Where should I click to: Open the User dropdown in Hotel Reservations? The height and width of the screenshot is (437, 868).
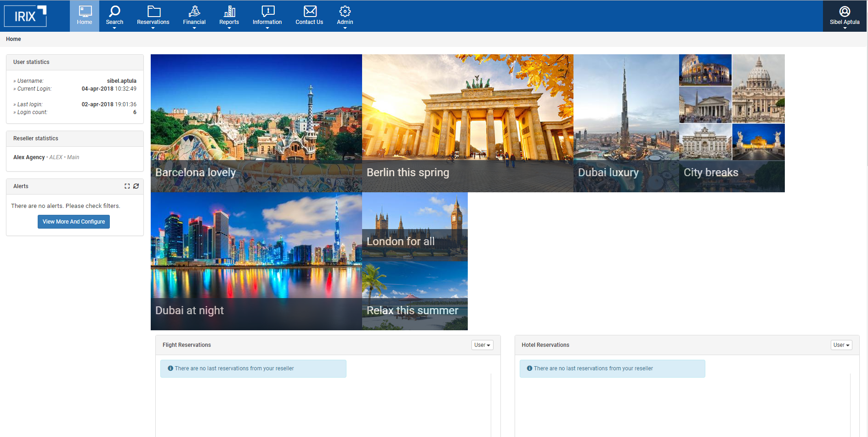point(841,345)
